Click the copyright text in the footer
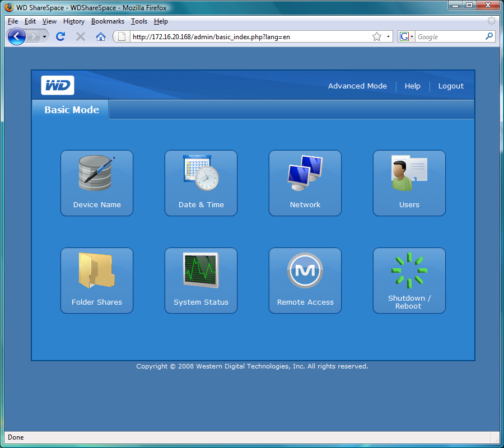Viewport: 504px width, 448px height. click(x=252, y=366)
